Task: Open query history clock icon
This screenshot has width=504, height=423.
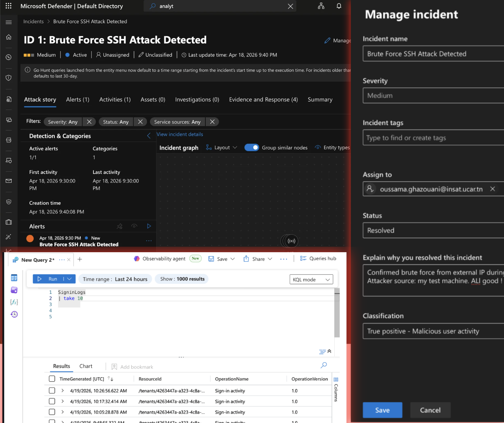Action: [14, 314]
